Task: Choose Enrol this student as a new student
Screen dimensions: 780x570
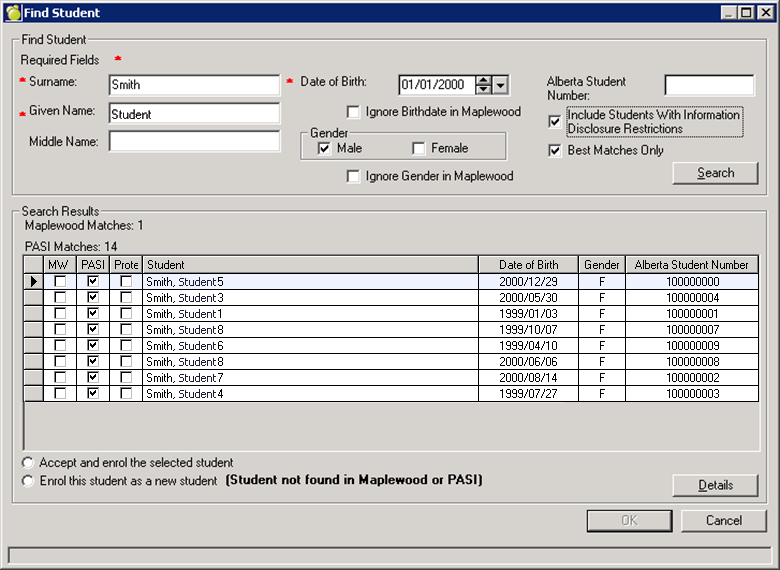Action: [x=27, y=481]
